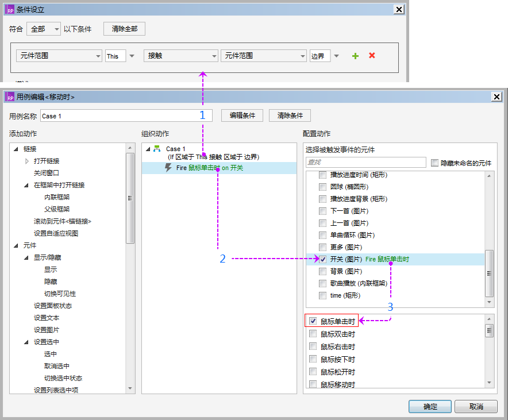Uncheck the 鼠标单击时 event checkbox
This screenshot has width=508, height=420.
313,321
